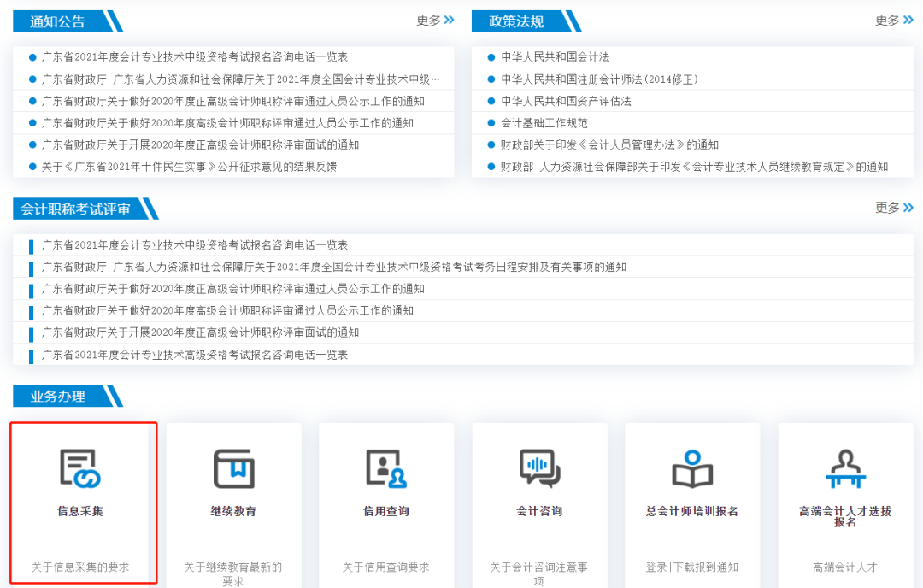Screen dimensions: 923x588
Task: Open the 继续教育 bookmark icon
Action: click(x=233, y=468)
